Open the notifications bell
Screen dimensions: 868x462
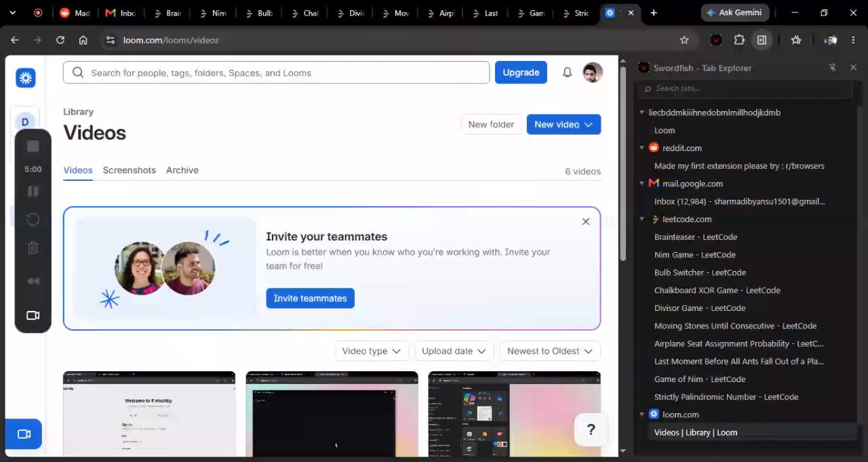(x=568, y=72)
